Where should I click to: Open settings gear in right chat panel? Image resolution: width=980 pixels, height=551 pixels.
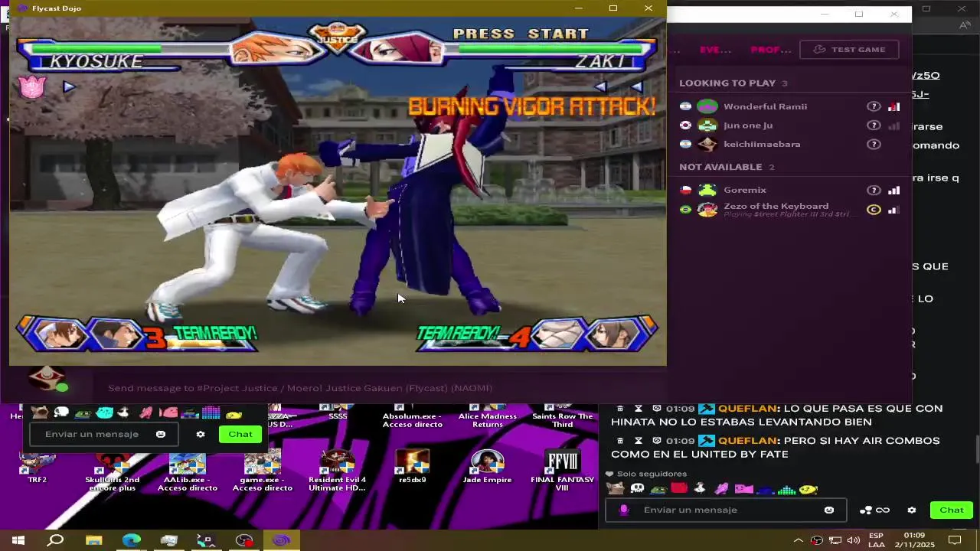coord(911,510)
